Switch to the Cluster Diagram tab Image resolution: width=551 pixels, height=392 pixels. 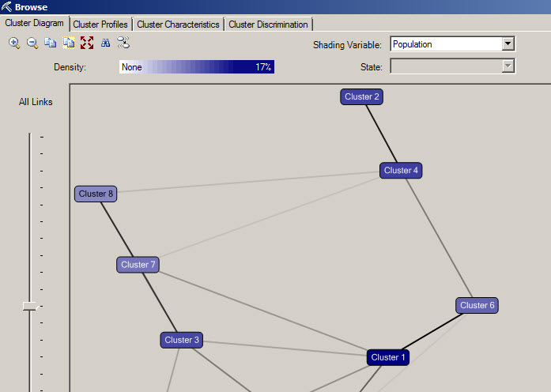[34, 23]
